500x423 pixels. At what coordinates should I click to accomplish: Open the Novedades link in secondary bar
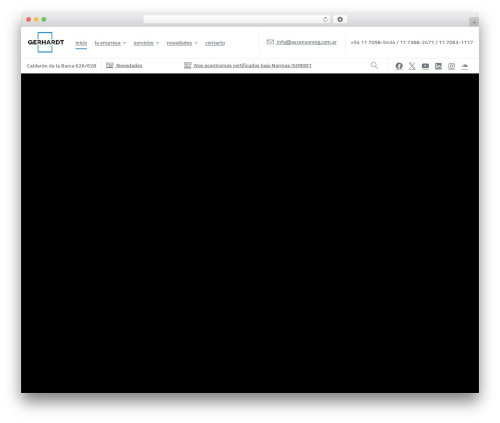129,66
